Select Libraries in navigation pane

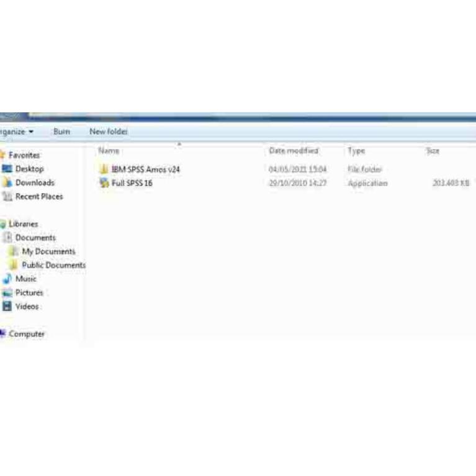point(24,224)
